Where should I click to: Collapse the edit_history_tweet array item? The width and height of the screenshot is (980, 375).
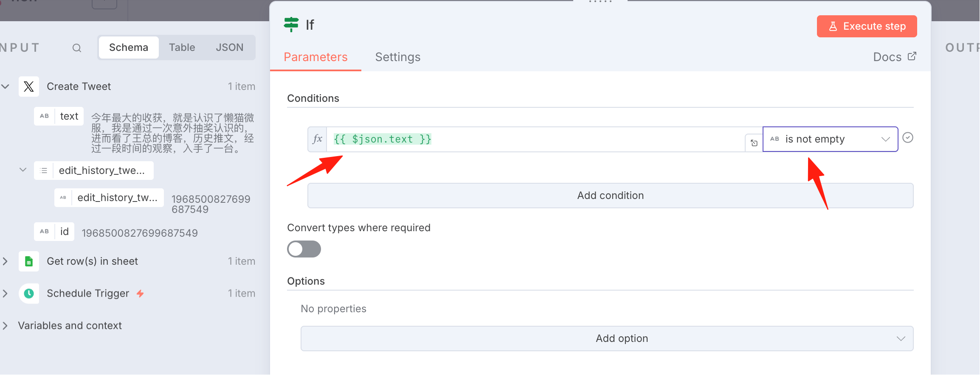click(x=23, y=170)
